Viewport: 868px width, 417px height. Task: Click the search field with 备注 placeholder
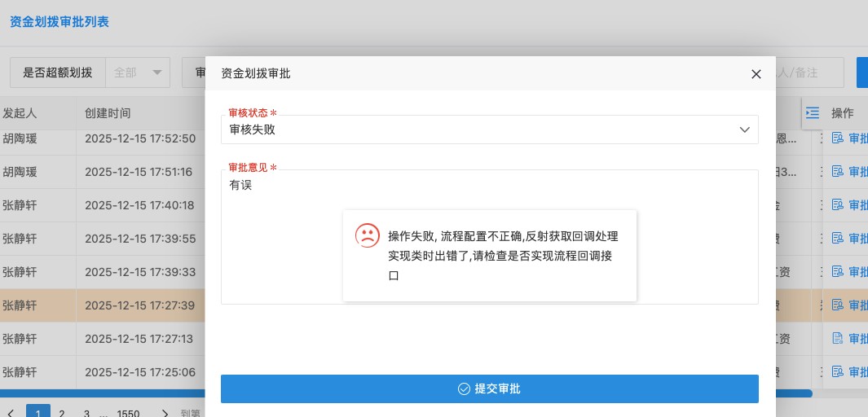click(x=810, y=72)
